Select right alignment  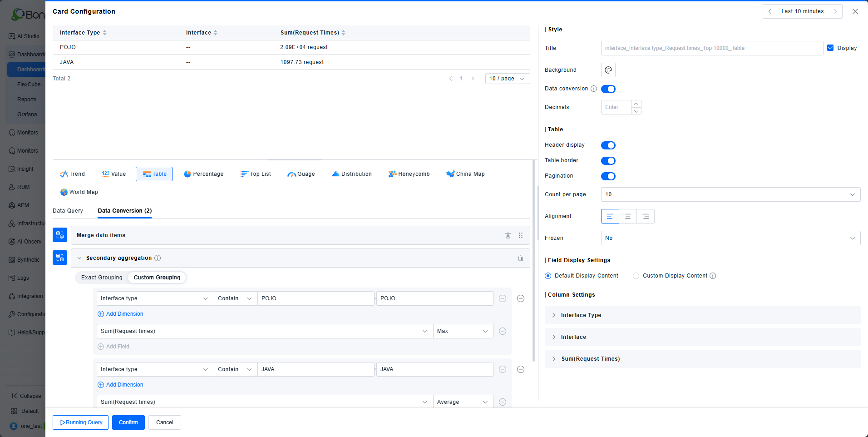pyautogui.click(x=645, y=216)
